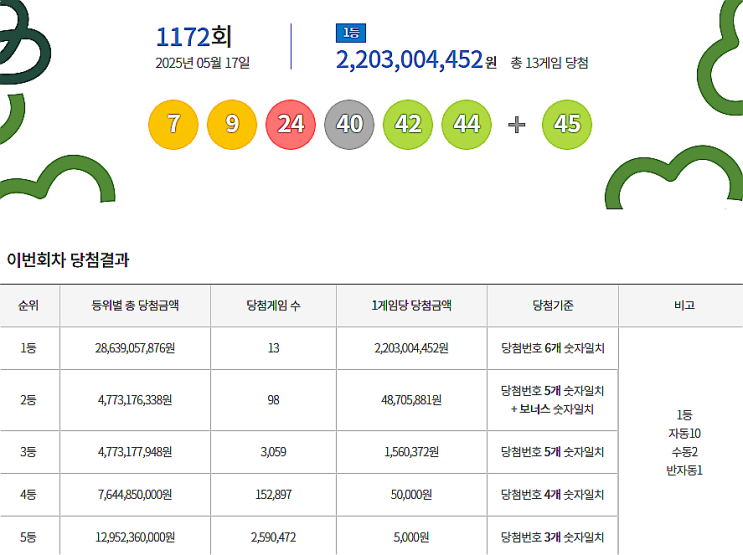Click the blue 1등 badge
The height and width of the screenshot is (555, 743).
(x=351, y=33)
